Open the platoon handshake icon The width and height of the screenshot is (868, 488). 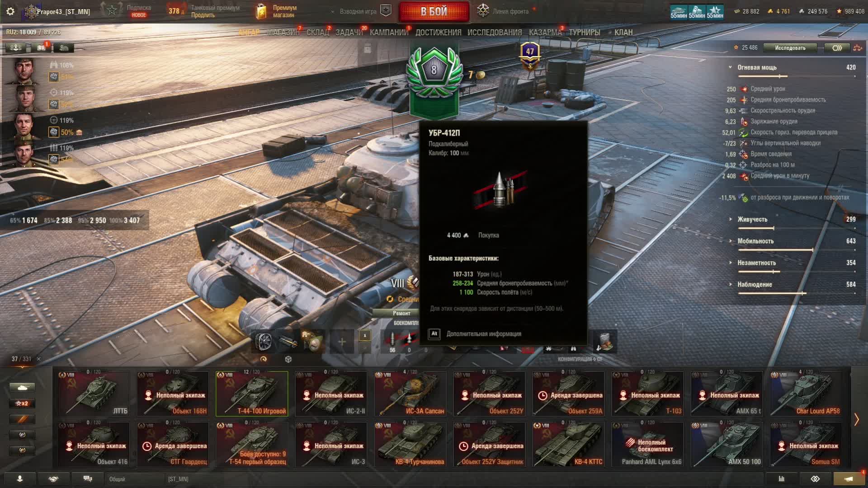53,479
